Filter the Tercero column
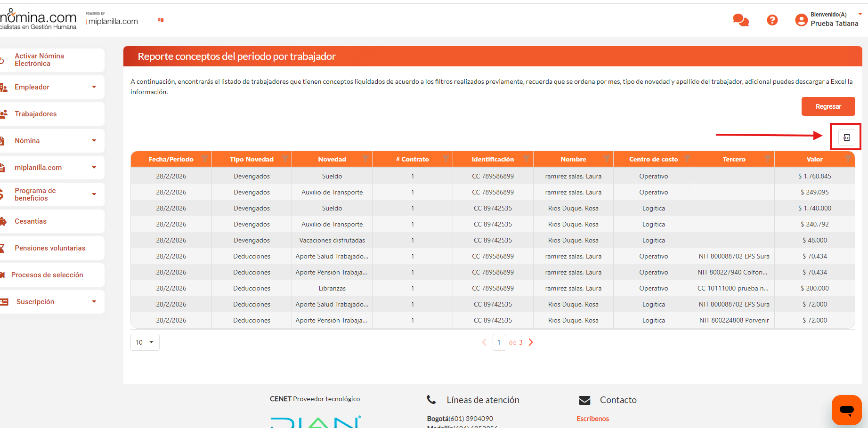Viewport: 868px width, 428px height. [x=768, y=159]
